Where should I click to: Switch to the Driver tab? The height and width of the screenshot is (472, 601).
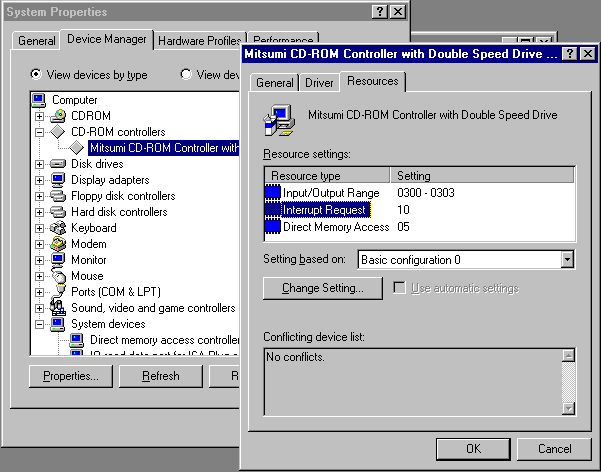[319, 83]
